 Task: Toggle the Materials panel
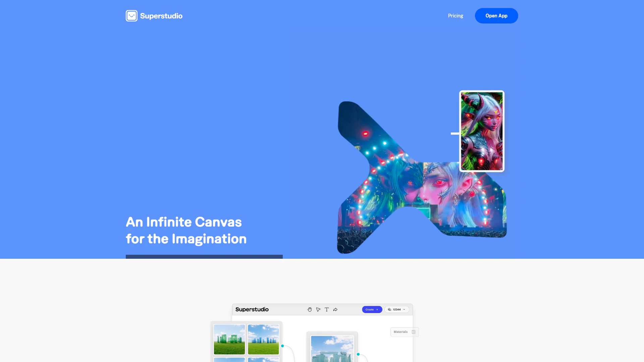coord(401,332)
